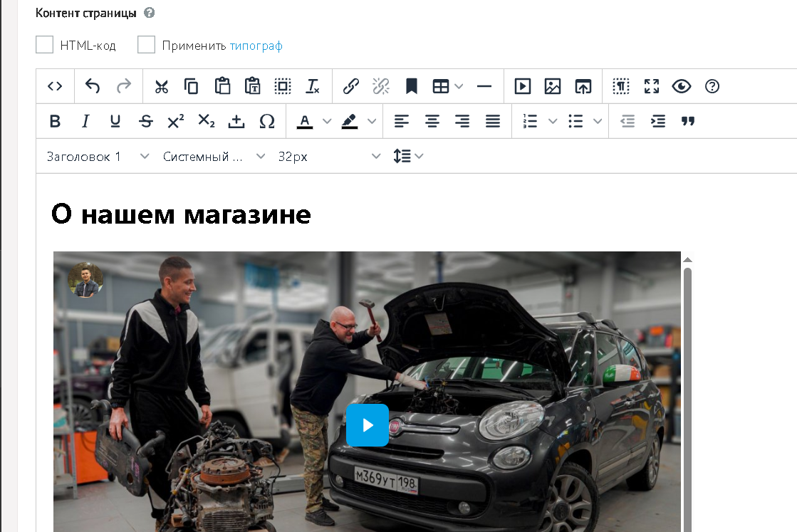Click the insert image icon

553,86
